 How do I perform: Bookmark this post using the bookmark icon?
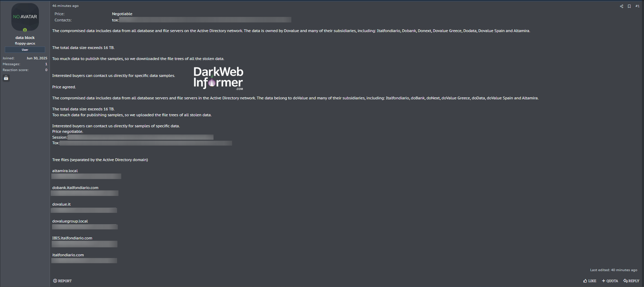pos(629,6)
